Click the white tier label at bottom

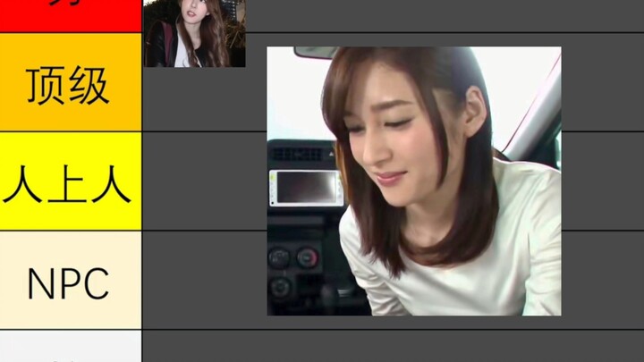point(70,349)
